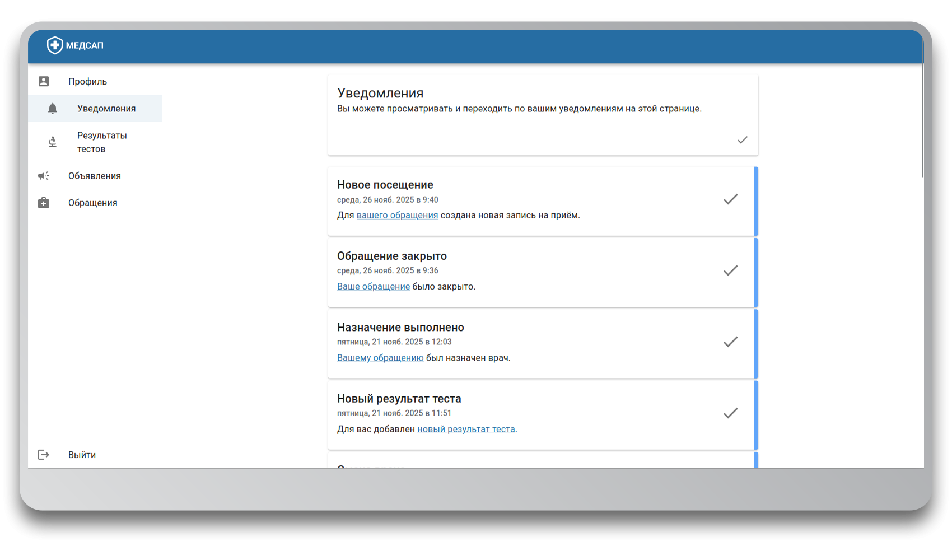Open the Объявления section

pyautogui.click(x=94, y=176)
